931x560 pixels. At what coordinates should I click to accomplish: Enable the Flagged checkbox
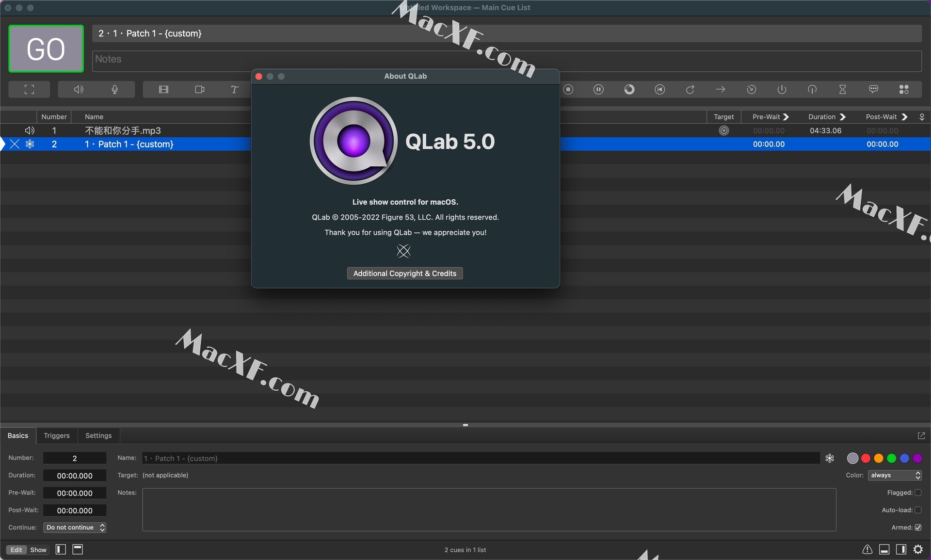pyautogui.click(x=918, y=493)
